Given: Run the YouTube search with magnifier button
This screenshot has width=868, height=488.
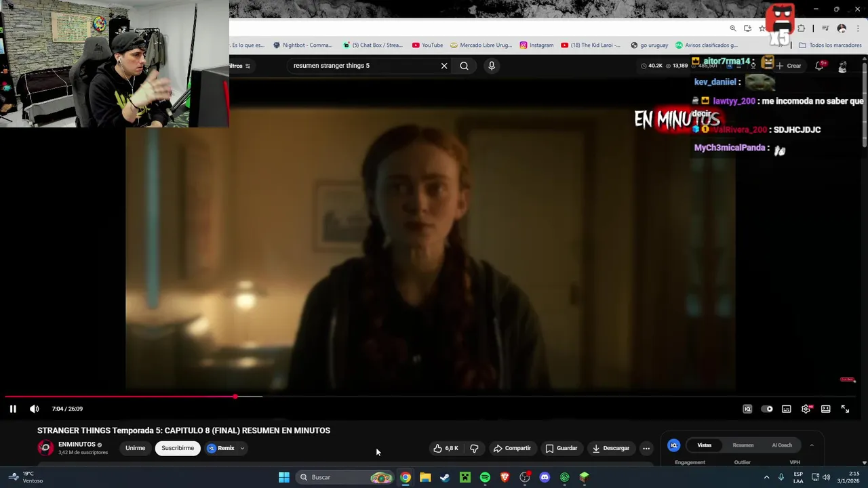Looking at the screenshot, I should pyautogui.click(x=464, y=66).
